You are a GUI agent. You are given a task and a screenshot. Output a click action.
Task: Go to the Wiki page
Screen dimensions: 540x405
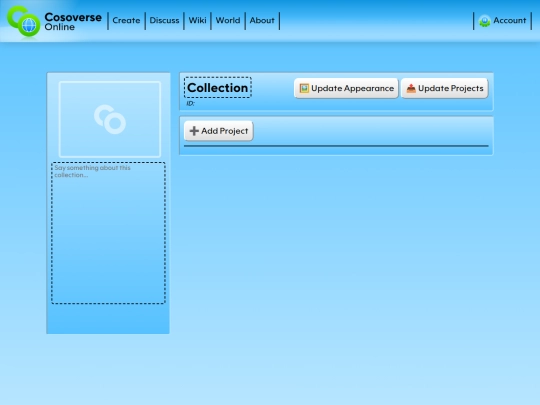click(x=197, y=21)
